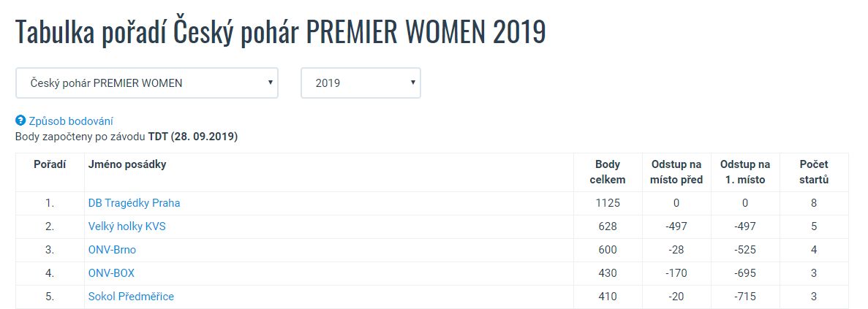Open DB Tragédky Praha crew page
Image resolution: width=868 pixels, height=309 pixels.
click(x=134, y=203)
